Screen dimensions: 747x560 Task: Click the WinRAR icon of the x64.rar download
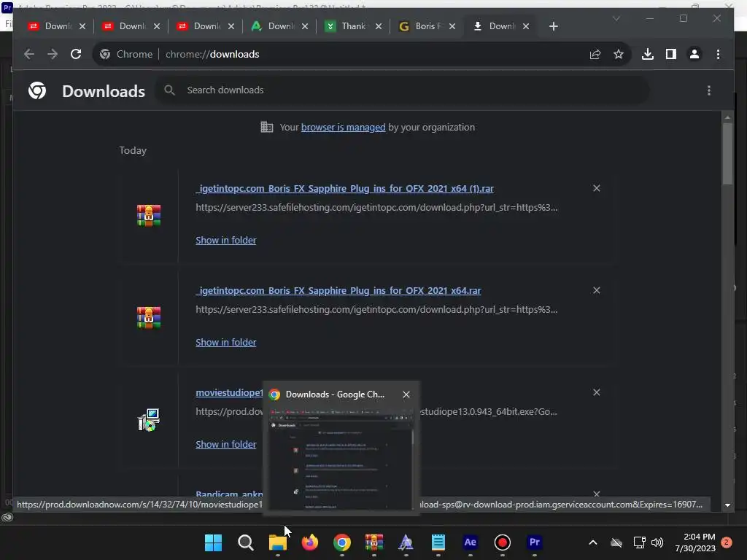149,318
